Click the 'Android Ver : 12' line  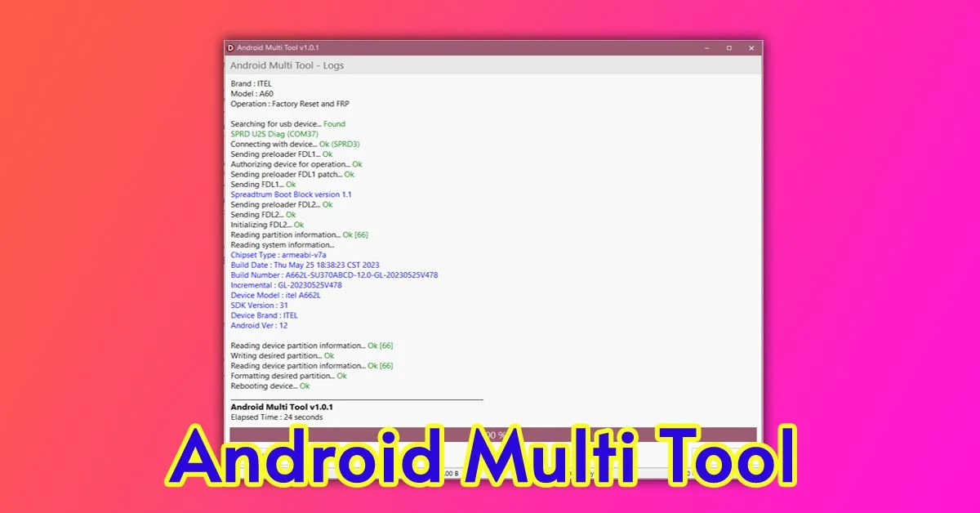(260, 325)
